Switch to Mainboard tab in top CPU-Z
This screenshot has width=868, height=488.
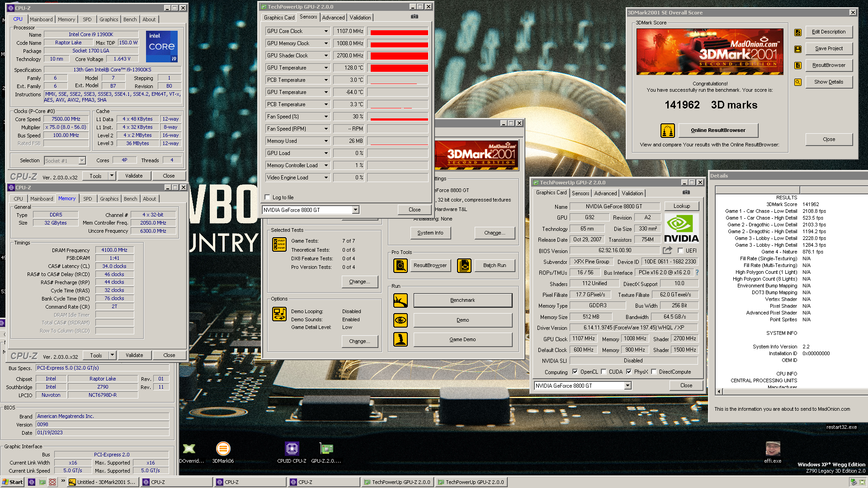[x=41, y=19]
